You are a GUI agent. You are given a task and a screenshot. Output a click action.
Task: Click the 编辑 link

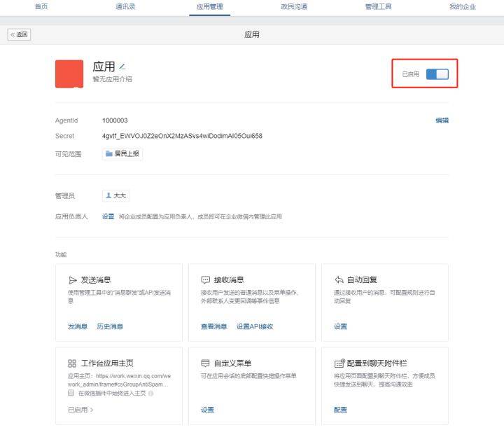tap(442, 120)
